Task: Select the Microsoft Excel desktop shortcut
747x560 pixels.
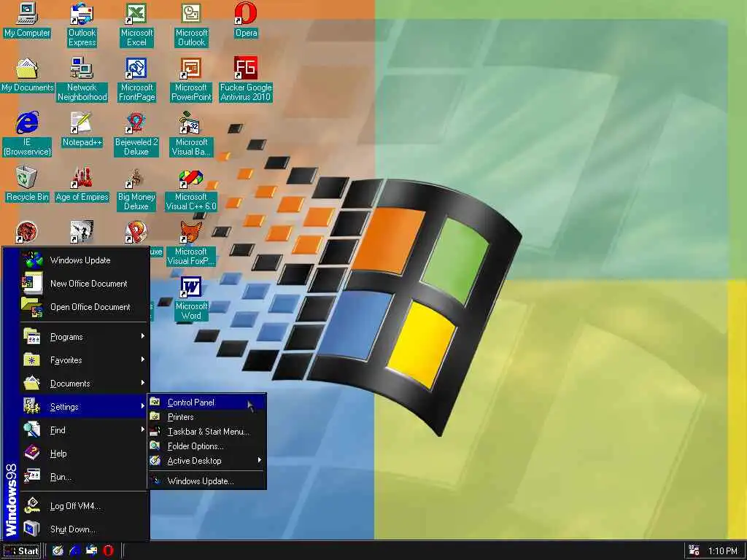Action: coord(136,25)
